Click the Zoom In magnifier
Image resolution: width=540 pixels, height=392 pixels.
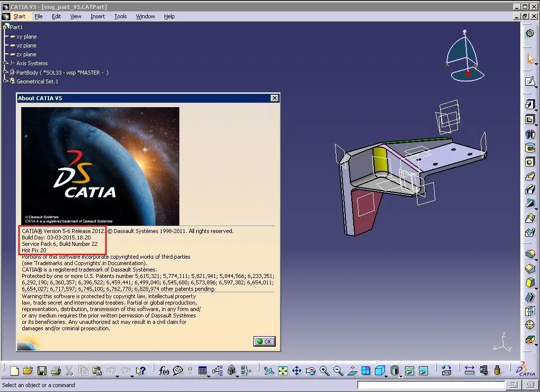pos(324,371)
